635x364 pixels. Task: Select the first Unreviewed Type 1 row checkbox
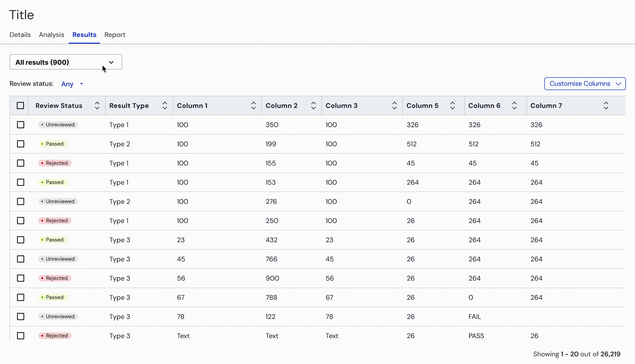point(20,125)
